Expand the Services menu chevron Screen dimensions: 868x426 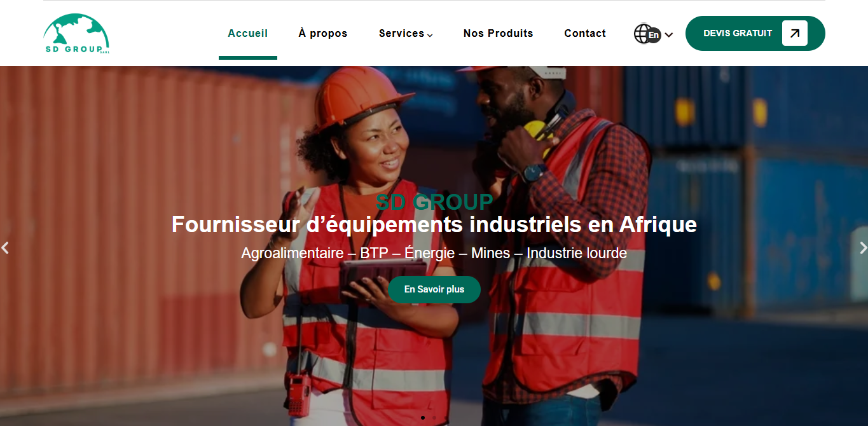tap(430, 35)
